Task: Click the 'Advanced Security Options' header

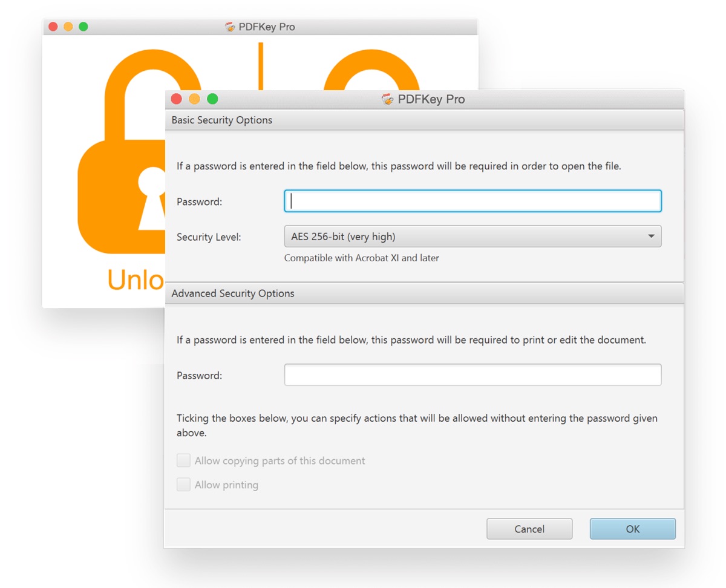Action: point(234,293)
